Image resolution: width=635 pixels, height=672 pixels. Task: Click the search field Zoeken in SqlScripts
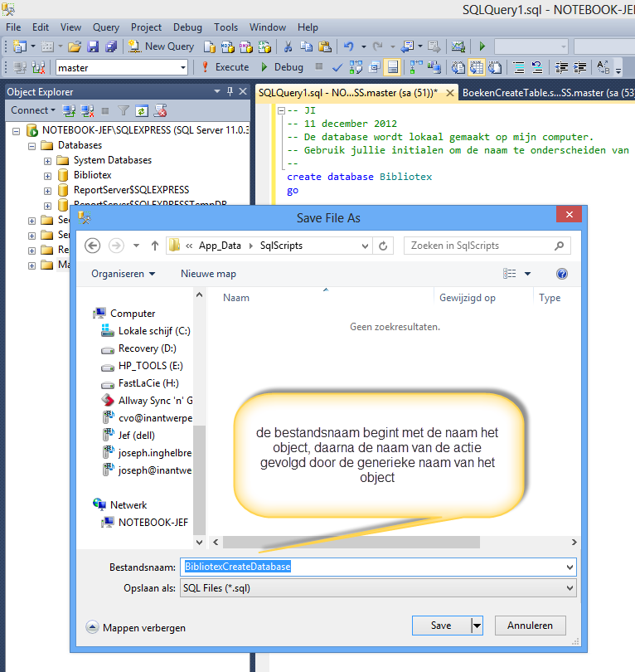[487, 246]
